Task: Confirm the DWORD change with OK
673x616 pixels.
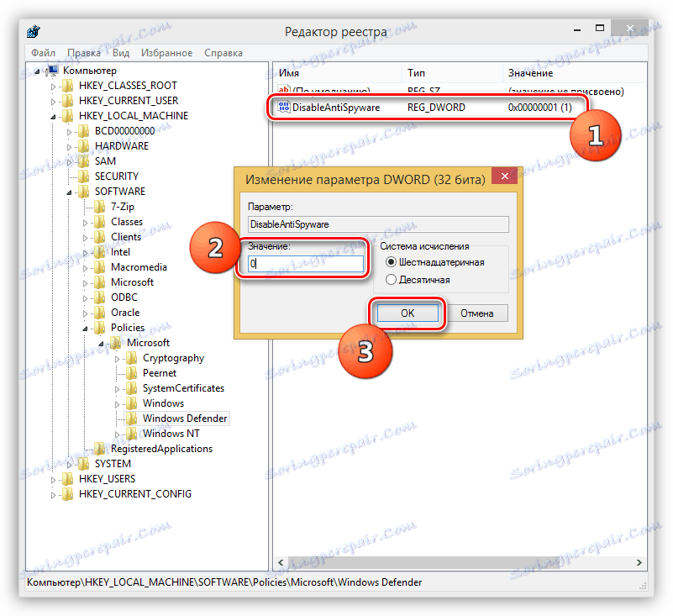Action: (x=407, y=313)
